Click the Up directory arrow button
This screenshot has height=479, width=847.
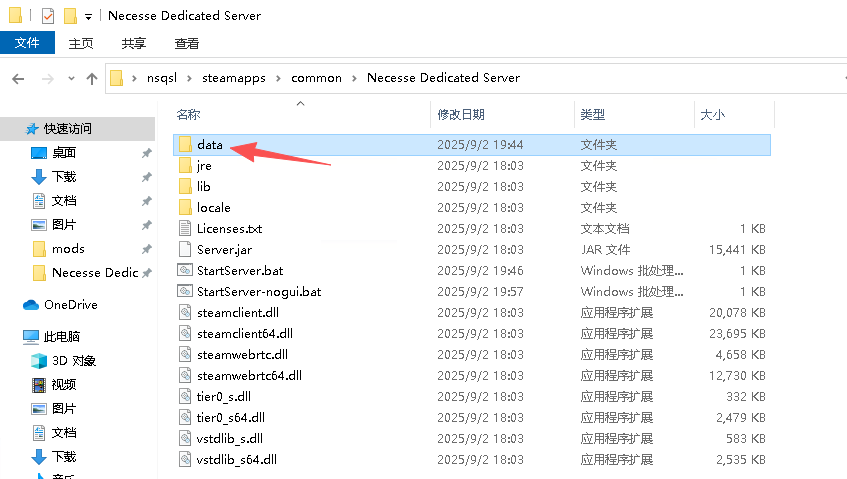(x=92, y=78)
